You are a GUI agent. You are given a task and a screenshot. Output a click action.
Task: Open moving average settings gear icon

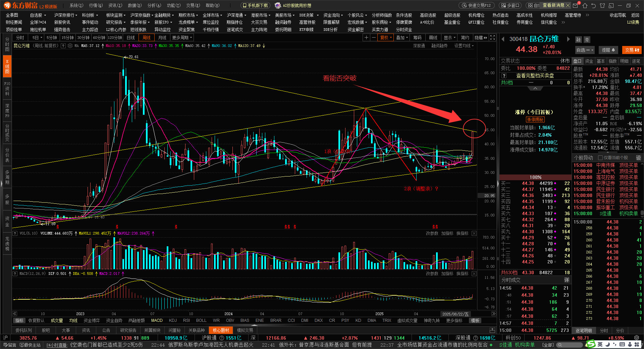point(70,46)
